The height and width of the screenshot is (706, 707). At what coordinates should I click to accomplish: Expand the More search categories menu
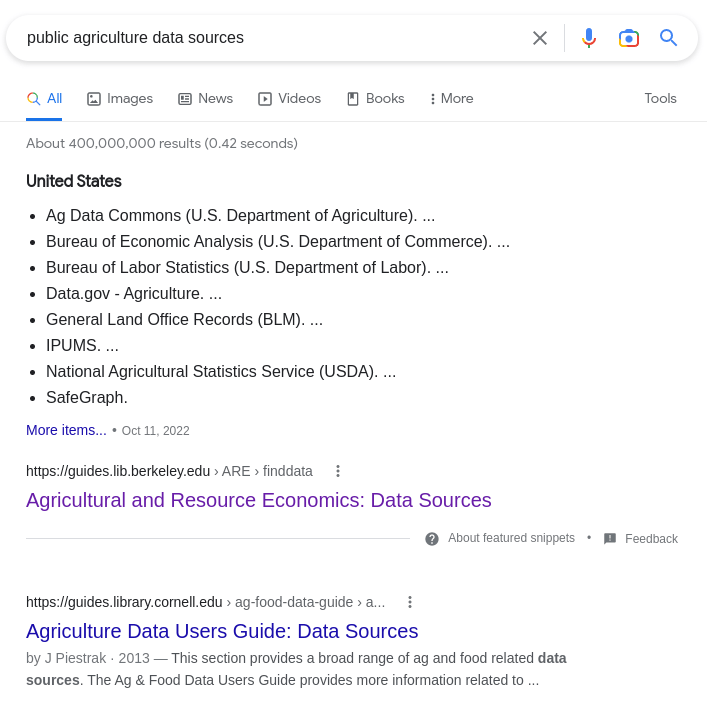[451, 99]
